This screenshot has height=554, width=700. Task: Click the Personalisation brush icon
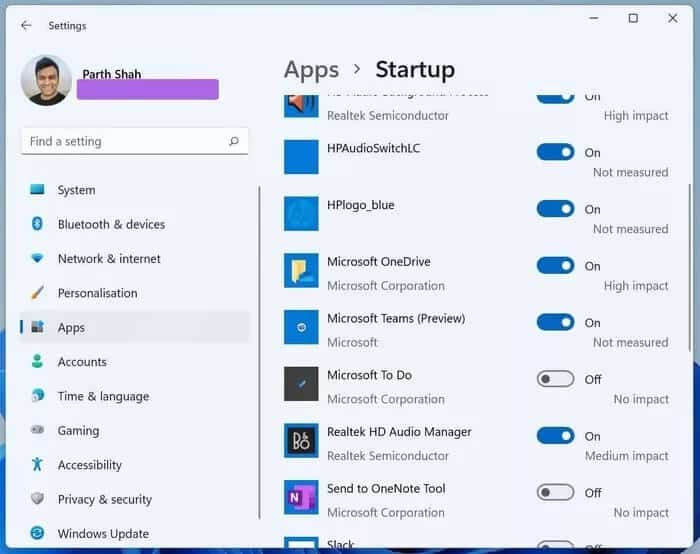(38, 293)
